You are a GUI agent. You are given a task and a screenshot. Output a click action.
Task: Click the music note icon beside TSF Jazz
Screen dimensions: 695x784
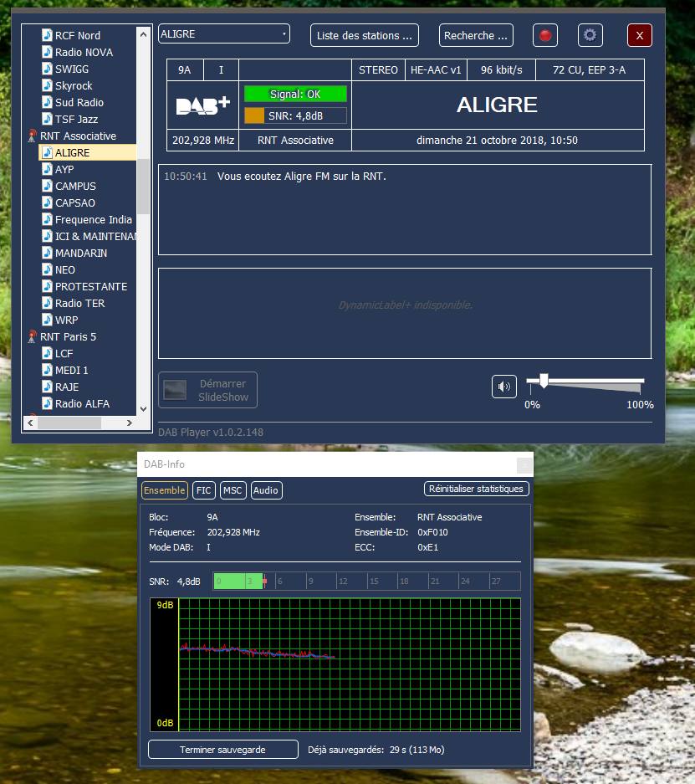tap(47, 119)
